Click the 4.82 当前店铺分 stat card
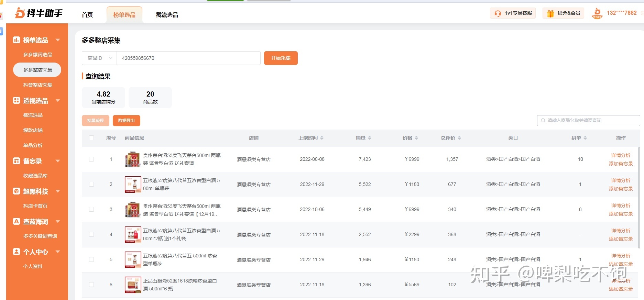Screen dimensions: 644x300 pyautogui.click(x=103, y=97)
